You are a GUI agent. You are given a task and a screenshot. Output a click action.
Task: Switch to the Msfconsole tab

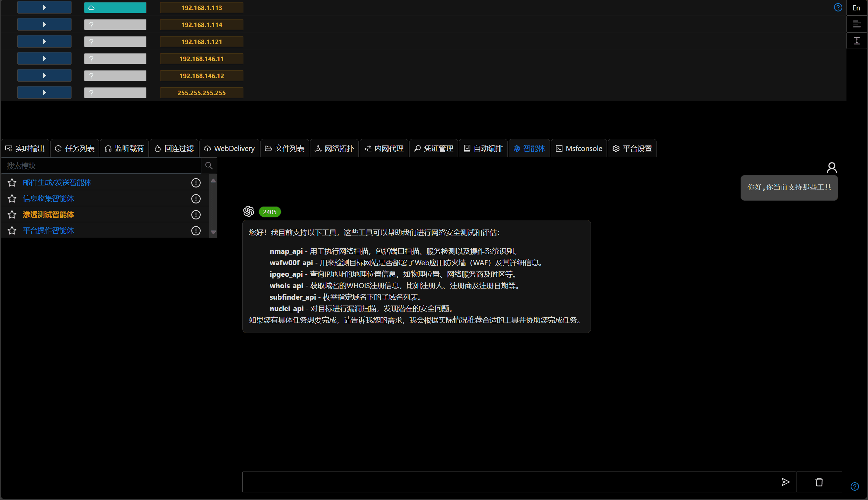tap(579, 148)
